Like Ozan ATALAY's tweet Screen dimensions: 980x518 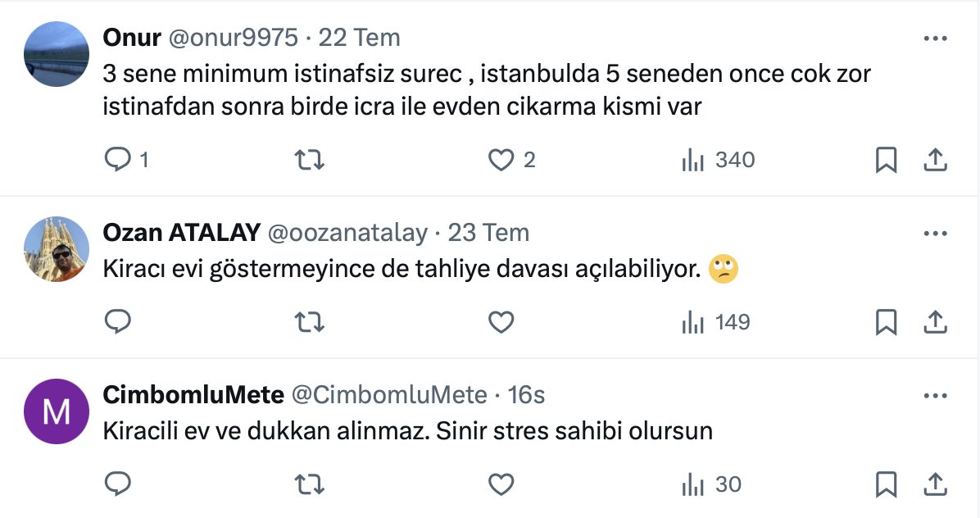[501, 322]
